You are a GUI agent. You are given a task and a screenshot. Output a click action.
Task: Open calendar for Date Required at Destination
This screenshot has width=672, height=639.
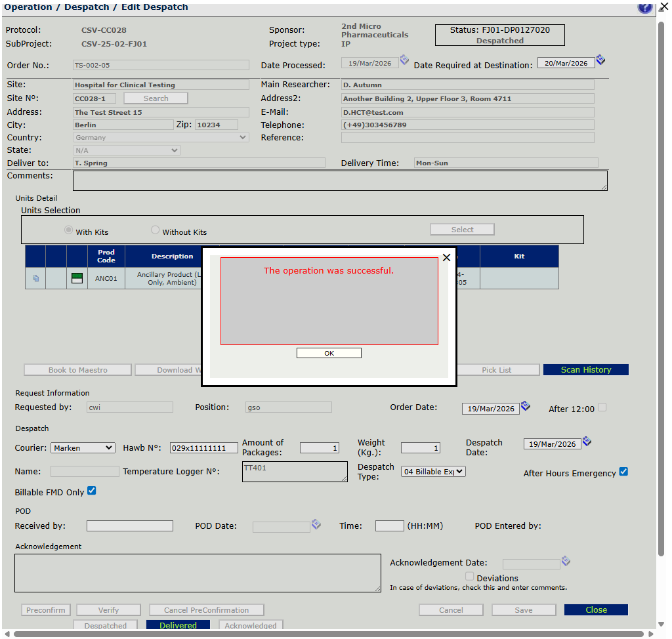(600, 60)
